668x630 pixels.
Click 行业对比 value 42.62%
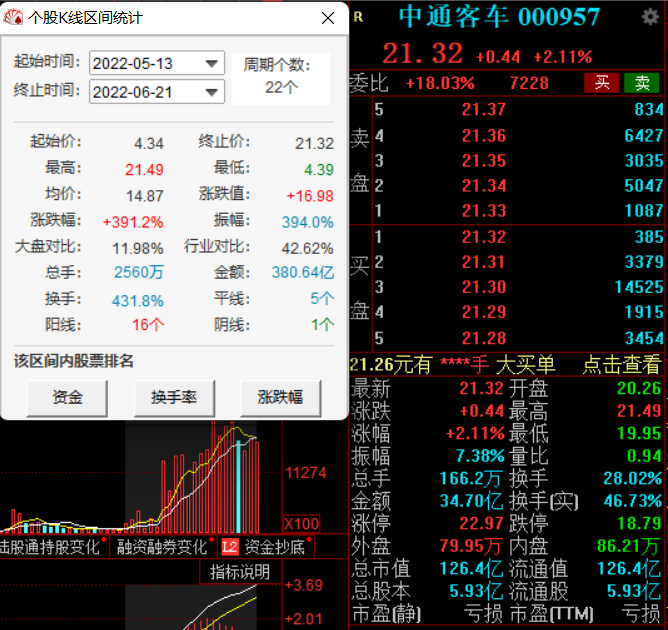pos(308,248)
